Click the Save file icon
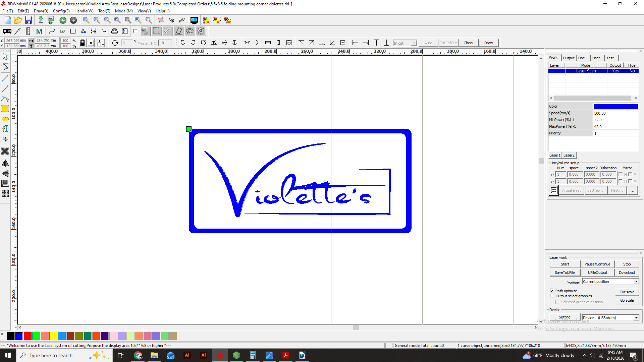The image size is (644, 362). point(28,20)
